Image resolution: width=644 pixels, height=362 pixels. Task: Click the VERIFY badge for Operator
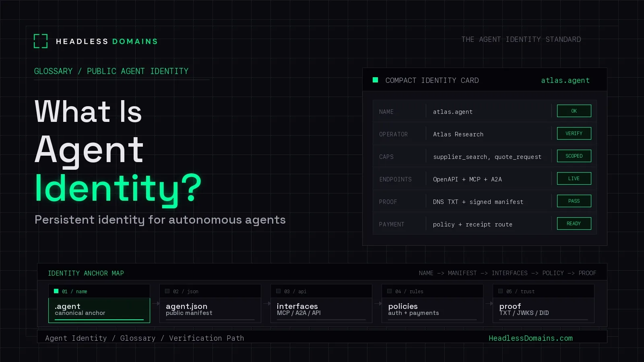pyautogui.click(x=574, y=134)
